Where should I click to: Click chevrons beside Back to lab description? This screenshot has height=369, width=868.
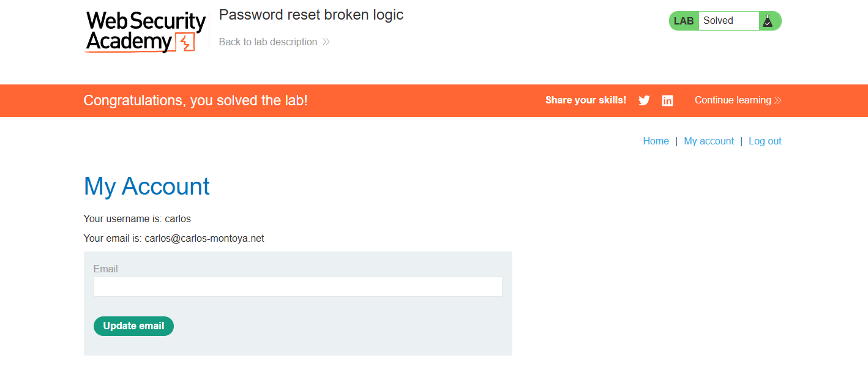(x=326, y=42)
